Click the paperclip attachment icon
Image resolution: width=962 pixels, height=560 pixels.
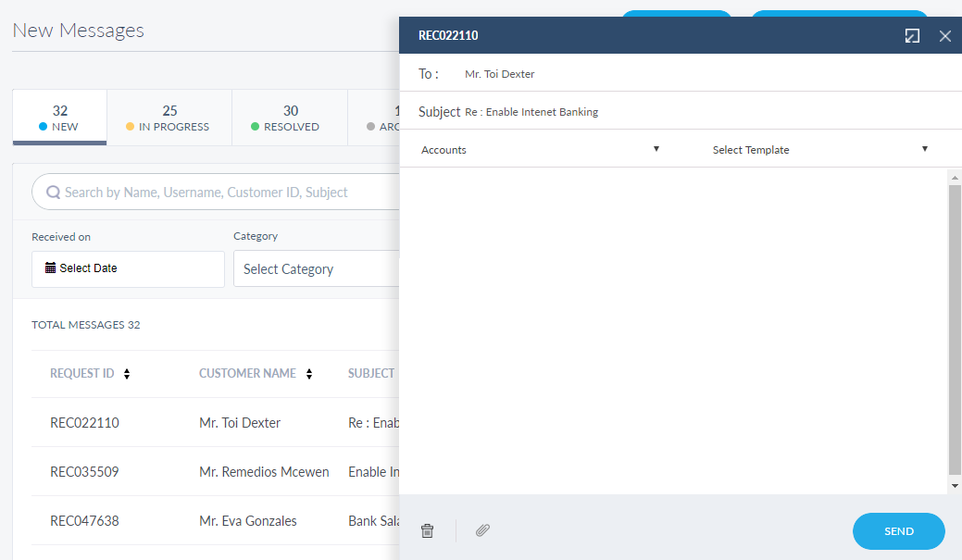click(x=482, y=530)
